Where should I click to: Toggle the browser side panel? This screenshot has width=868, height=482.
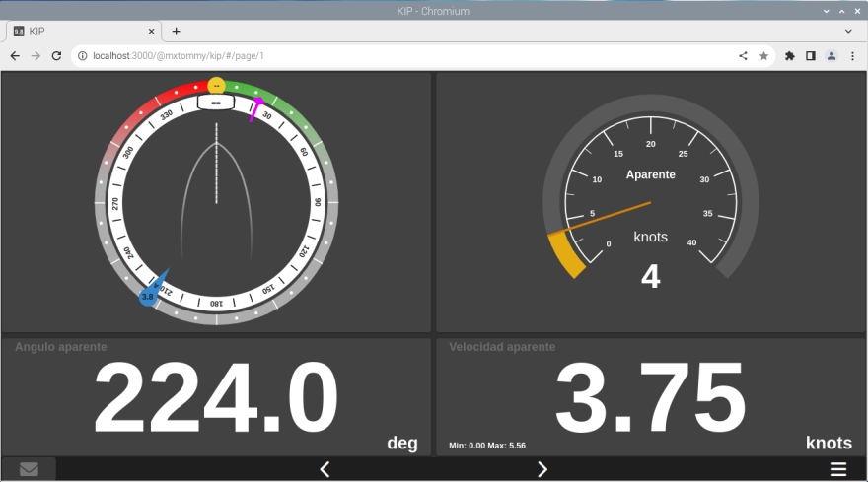810,56
